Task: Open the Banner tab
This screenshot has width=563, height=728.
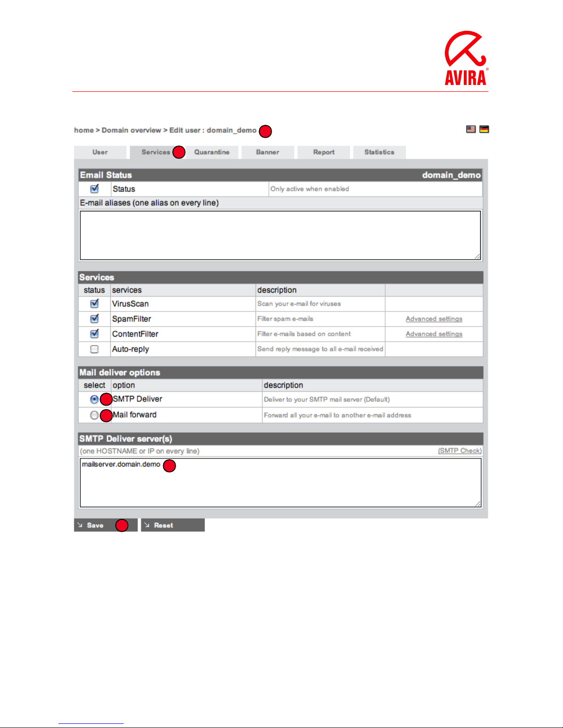Action: tap(267, 152)
